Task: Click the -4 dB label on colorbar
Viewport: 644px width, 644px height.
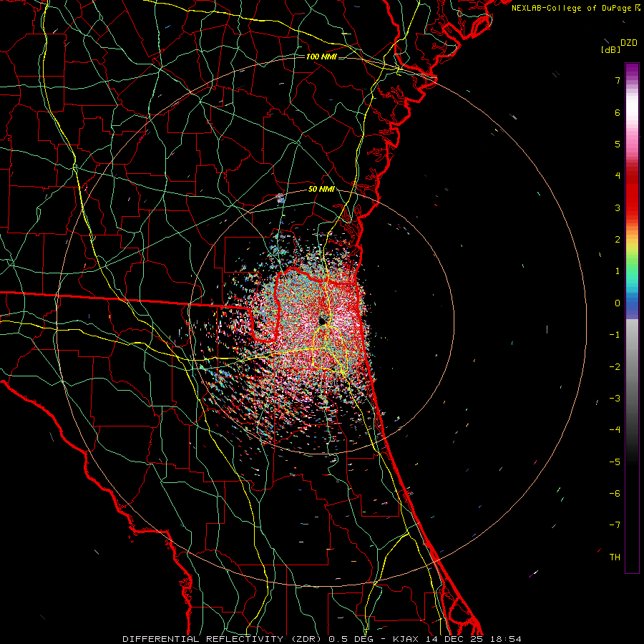Action: point(615,430)
